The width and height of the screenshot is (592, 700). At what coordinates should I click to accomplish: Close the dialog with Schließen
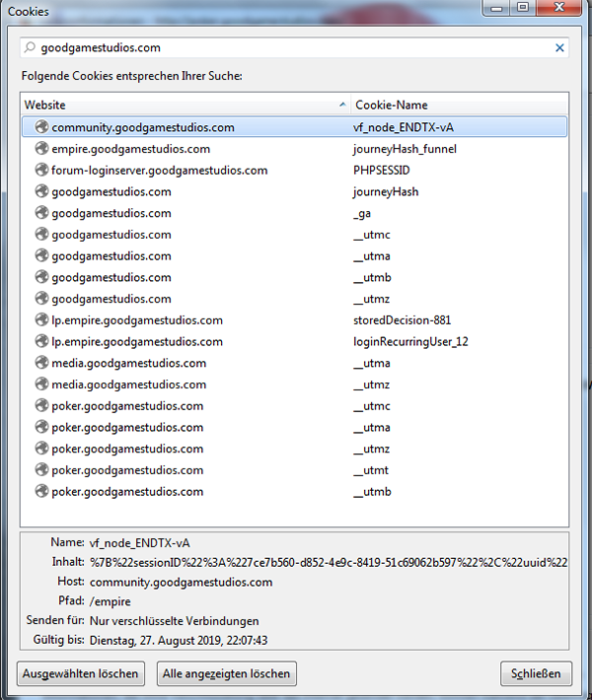[x=536, y=673]
